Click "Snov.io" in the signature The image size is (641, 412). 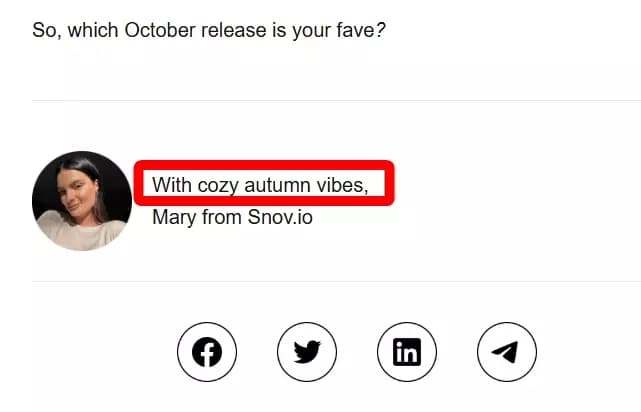coord(280,216)
